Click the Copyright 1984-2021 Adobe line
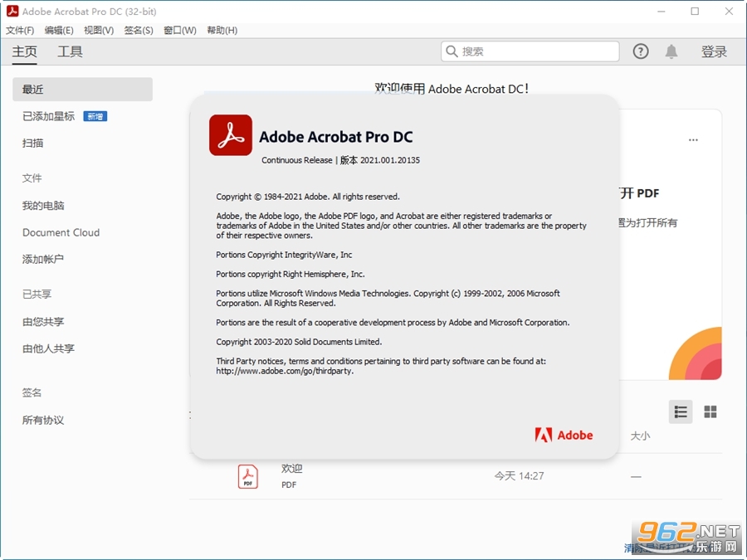Screen dimensions: 747x560 coord(308,197)
